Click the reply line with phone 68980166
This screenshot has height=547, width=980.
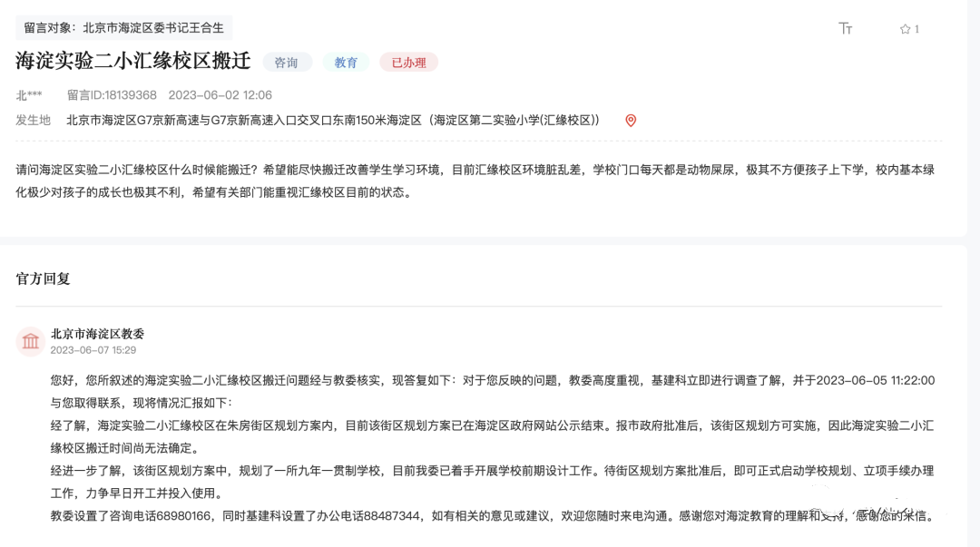tap(493, 516)
